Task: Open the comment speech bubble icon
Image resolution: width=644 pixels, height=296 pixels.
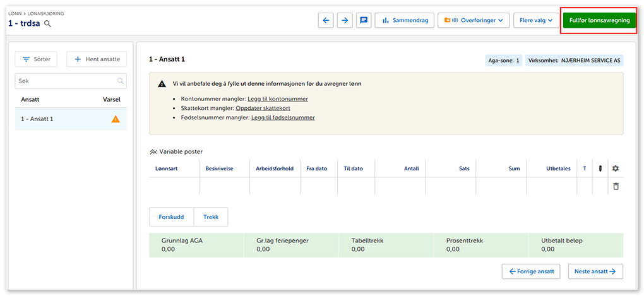Action: [x=364, y=20]
